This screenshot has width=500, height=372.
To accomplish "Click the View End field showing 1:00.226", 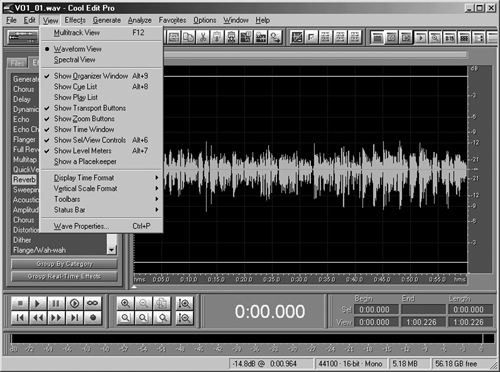I will tap(422, 322).
